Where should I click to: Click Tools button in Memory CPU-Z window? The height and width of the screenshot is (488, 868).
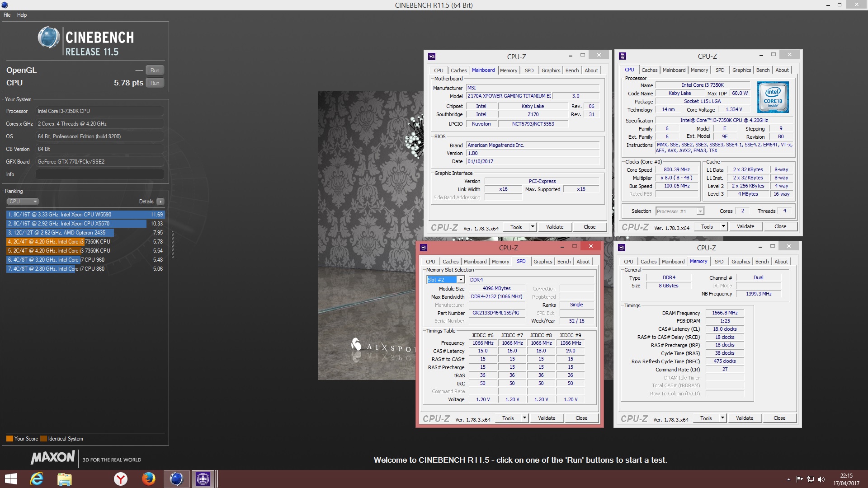coord(706,418)
